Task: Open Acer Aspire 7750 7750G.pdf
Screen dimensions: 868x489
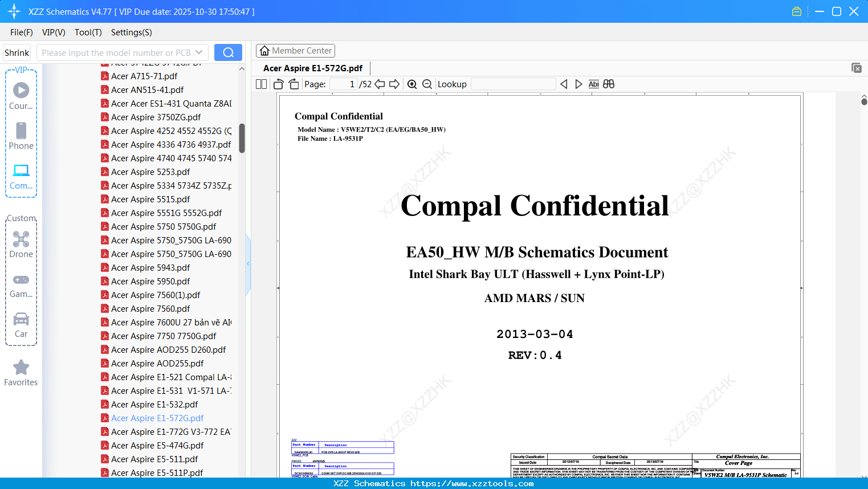Action: tap(164, 336)
